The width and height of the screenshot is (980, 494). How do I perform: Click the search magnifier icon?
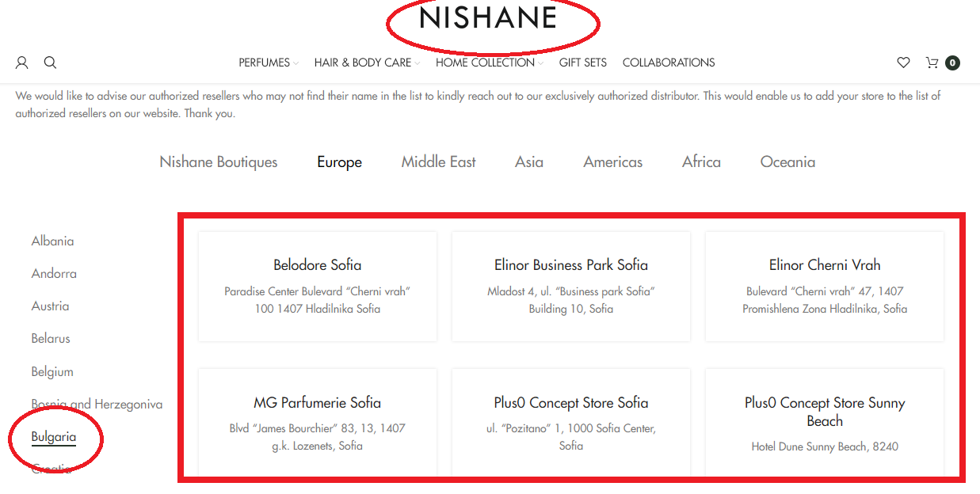(x=50, y=63)
